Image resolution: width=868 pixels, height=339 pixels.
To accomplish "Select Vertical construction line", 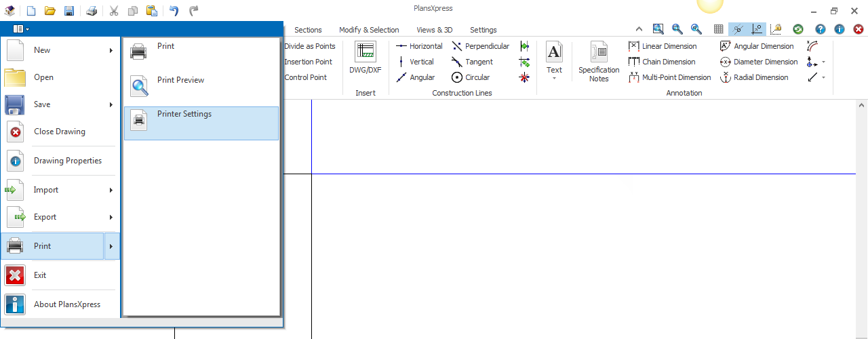I will [x=415, y=62].
